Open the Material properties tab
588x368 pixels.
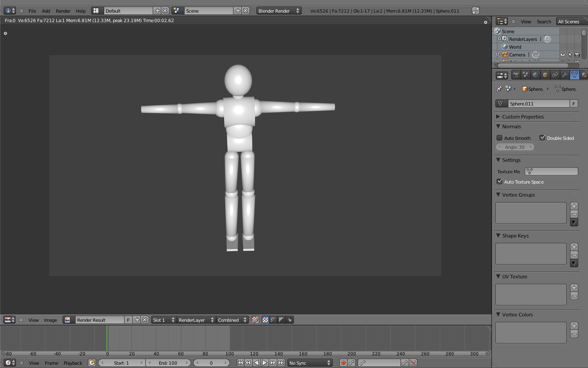point(585,75)
